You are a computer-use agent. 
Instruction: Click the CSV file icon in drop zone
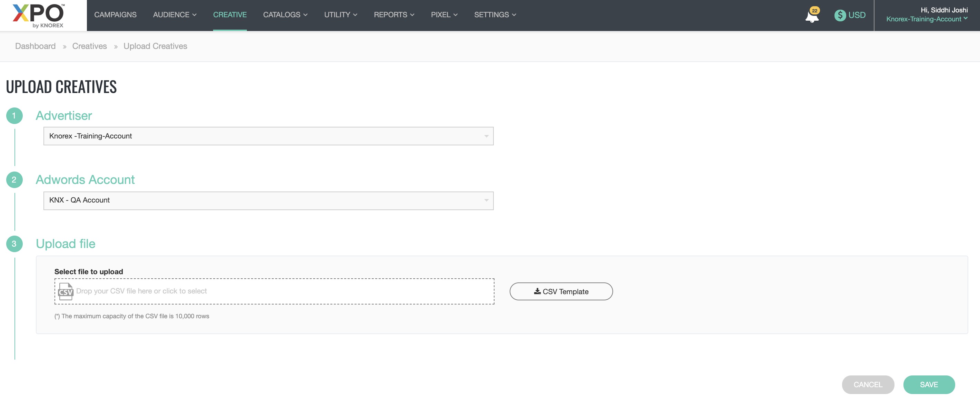(x=66, y=291)
